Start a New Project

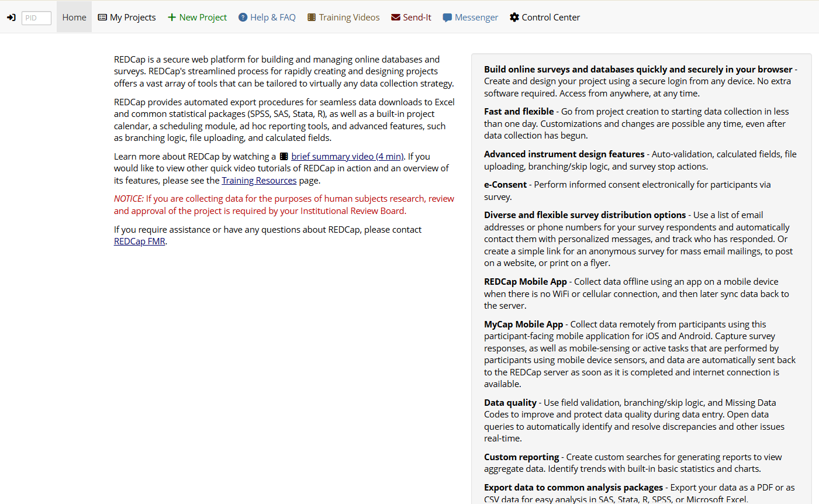(x=197, y=18)
